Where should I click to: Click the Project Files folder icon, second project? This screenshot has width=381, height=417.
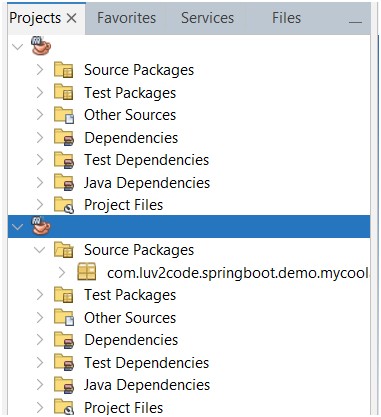(63, 407)
